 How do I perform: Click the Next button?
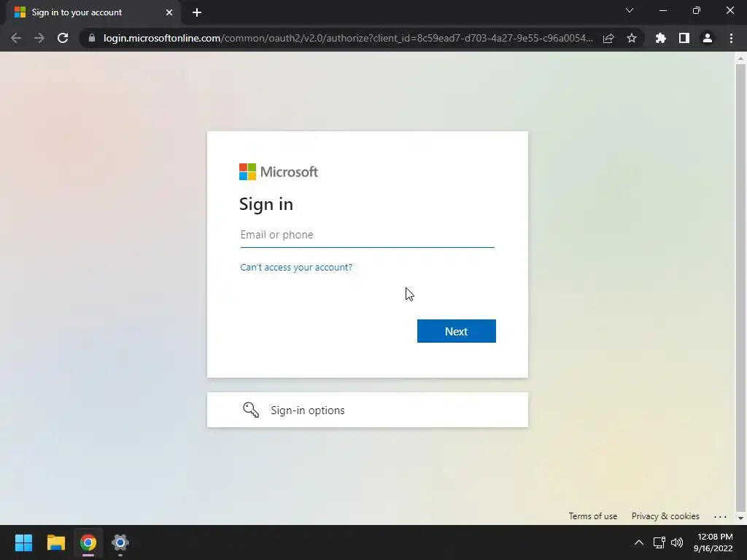click(456, 331)
